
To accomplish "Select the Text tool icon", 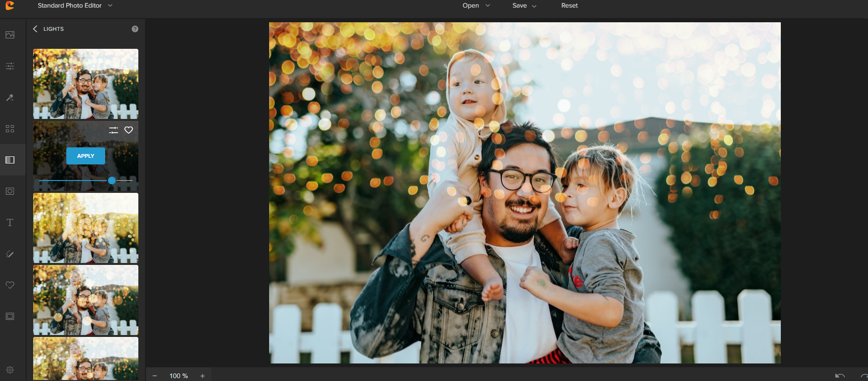I will tap(10, 222).
